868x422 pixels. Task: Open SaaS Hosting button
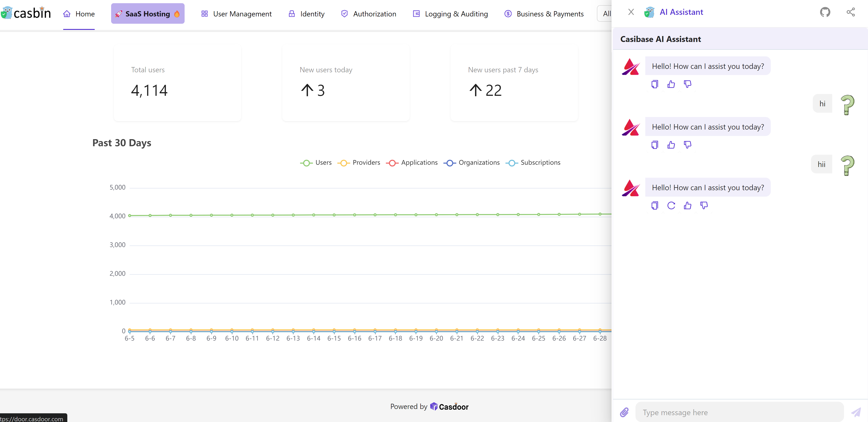[148, 14]
